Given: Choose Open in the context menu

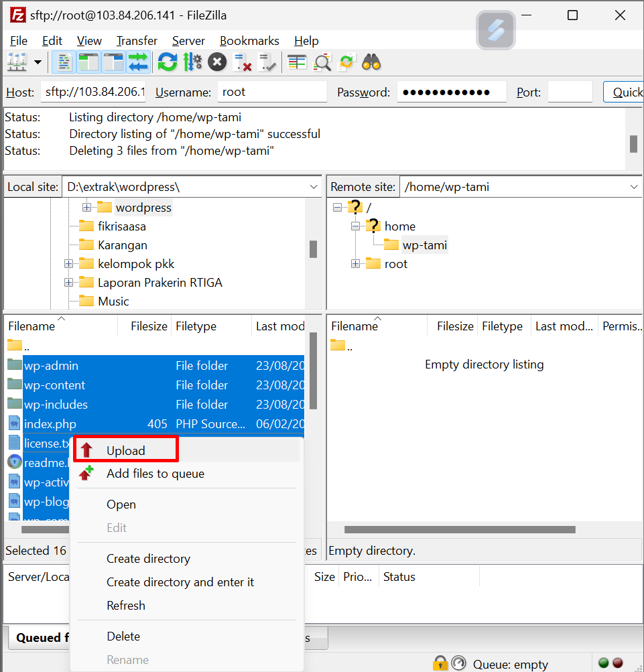Looking at the screenshot, I should (121, 505).
